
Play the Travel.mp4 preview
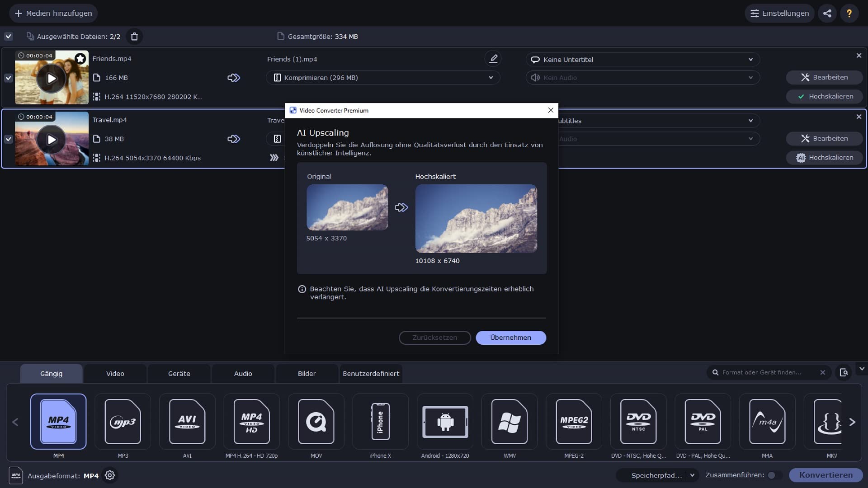[52, 140]
